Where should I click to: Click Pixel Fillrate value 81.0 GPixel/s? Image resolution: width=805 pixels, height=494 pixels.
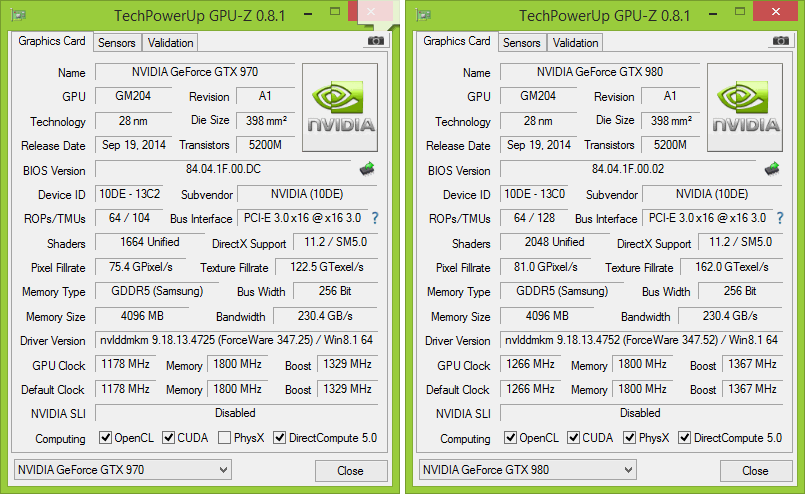coord(546,267)
